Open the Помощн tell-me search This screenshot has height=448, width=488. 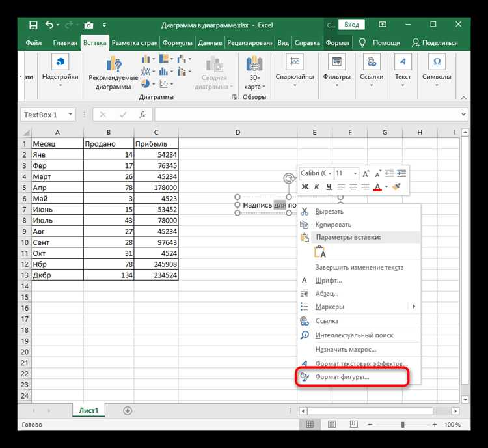point(380,43)
